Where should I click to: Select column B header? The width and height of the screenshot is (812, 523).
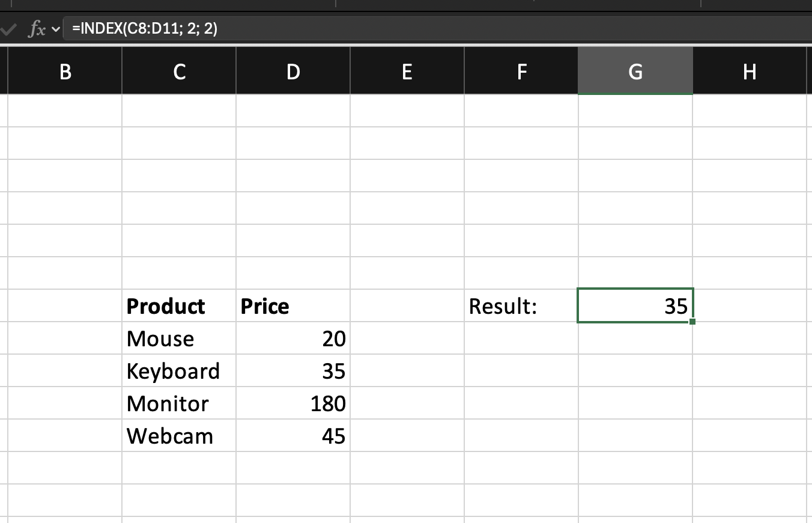(65, 72)
